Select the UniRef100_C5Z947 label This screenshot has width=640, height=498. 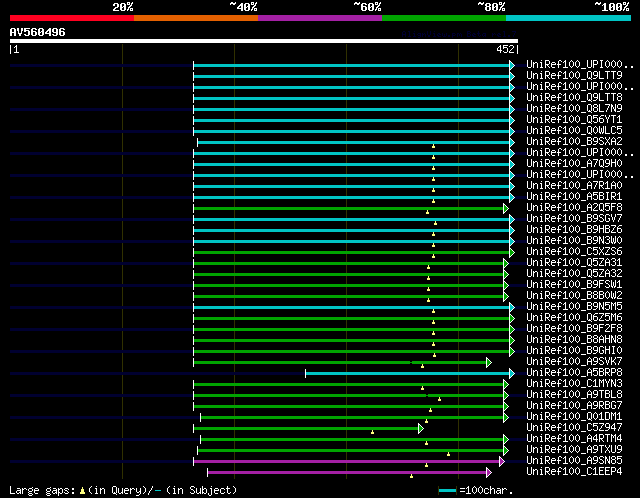[574, 428]
